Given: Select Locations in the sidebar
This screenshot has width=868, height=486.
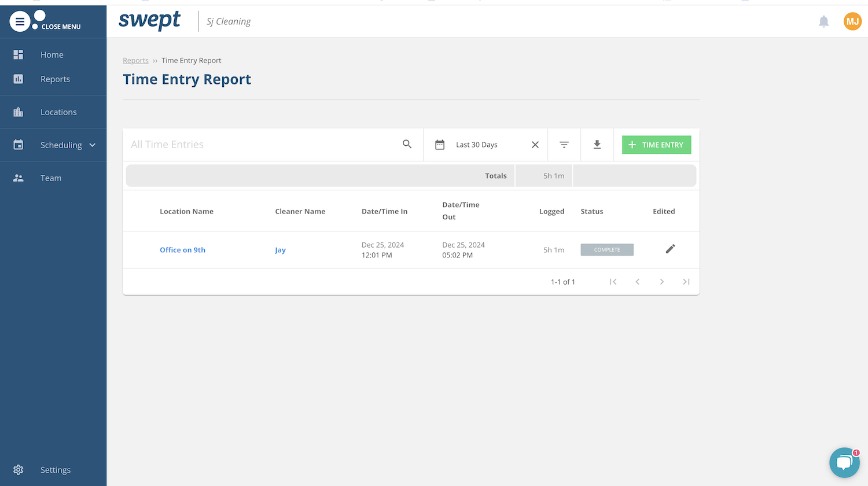Looking at the screenshot, I should point(60,112).
